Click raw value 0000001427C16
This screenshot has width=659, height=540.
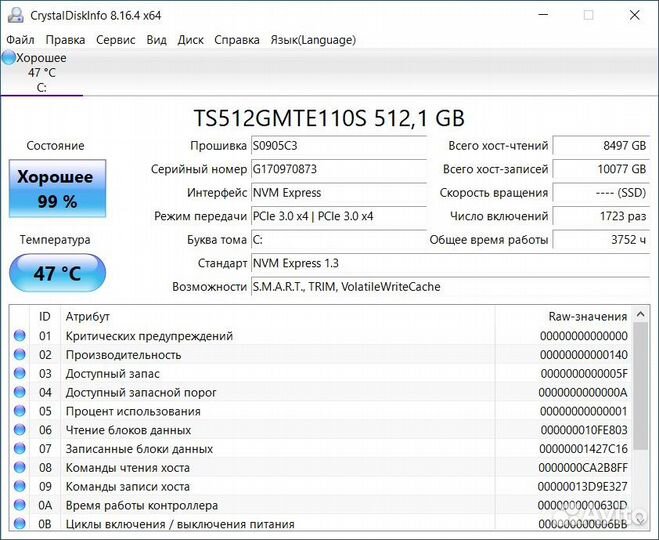(x=583, y=449)
